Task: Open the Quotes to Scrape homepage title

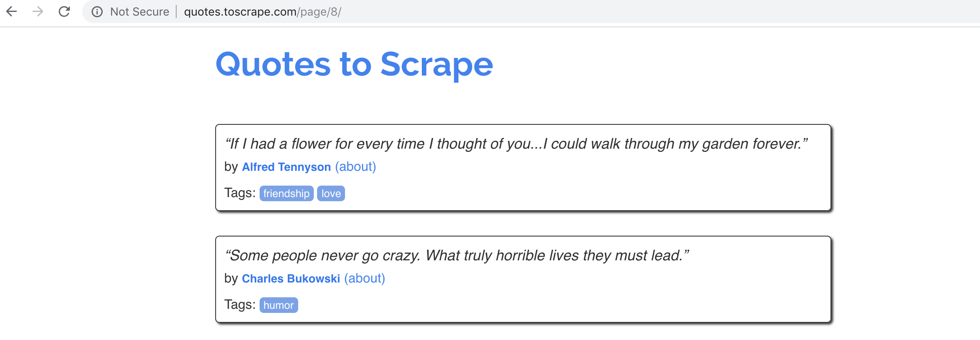Action: tap(354, 64)
